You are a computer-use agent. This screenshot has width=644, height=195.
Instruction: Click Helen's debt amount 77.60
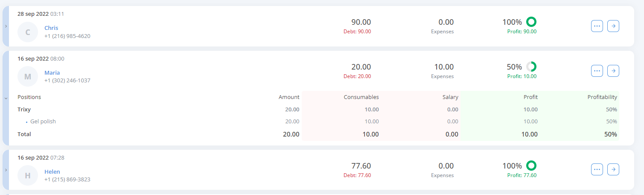pyautogui.click(x=357, y=175)
